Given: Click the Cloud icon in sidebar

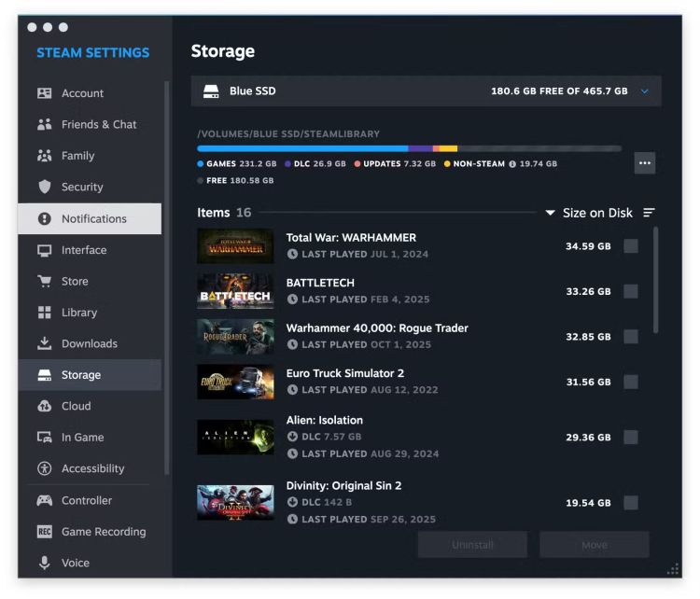Looking at the screenshot, I should [x=44, y=406].
